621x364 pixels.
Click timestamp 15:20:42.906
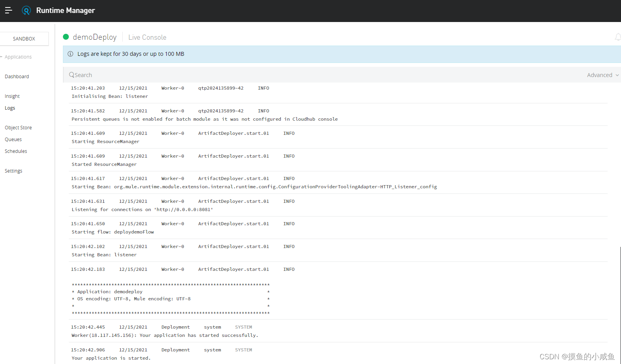point(88,350)
